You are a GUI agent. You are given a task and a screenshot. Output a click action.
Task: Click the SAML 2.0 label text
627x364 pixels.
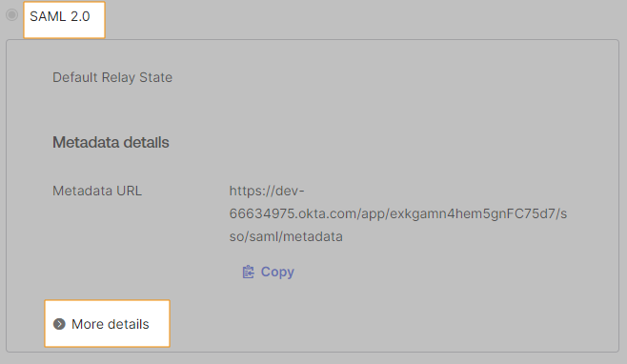point(60,16)
